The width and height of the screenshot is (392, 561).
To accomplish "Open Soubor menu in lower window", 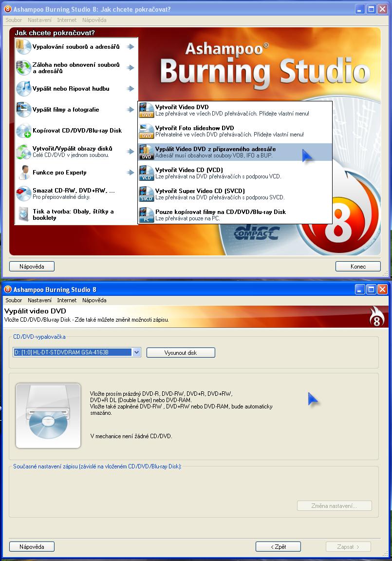I will [x=14, y=300].
